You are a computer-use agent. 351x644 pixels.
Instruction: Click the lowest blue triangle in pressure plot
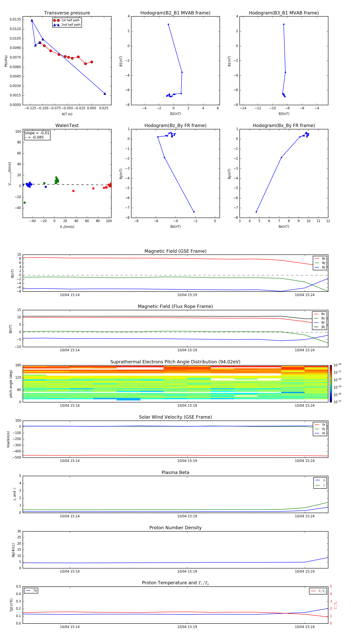[105, 94]
